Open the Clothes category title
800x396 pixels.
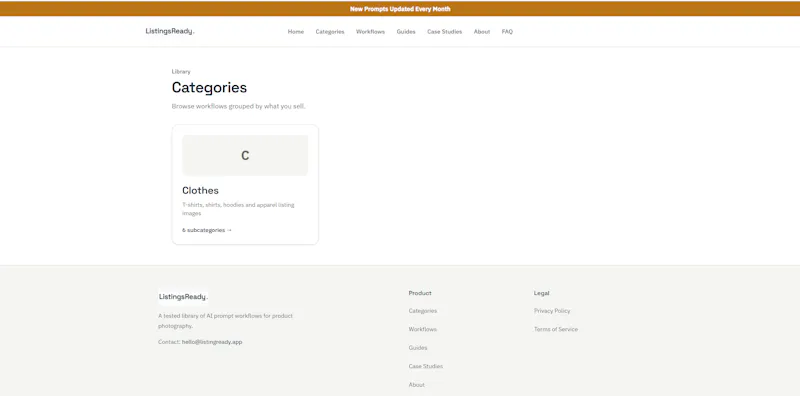coord(201,190)
